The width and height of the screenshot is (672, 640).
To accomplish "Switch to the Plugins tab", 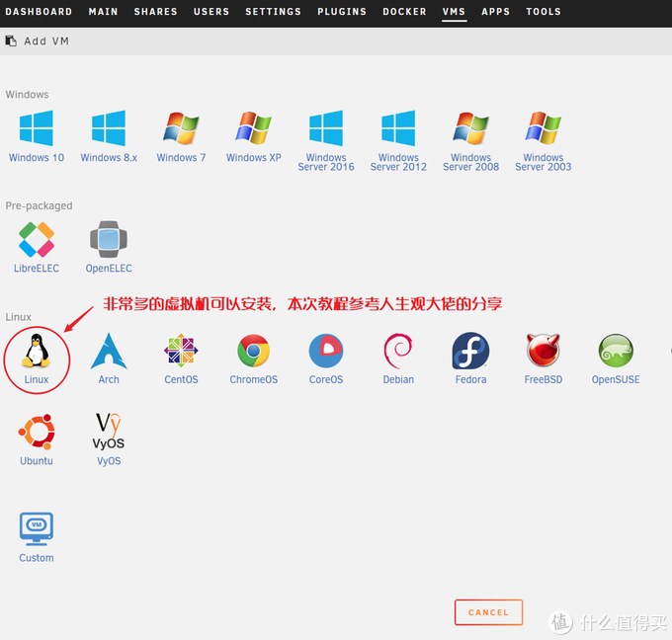I will coord(342,12).
